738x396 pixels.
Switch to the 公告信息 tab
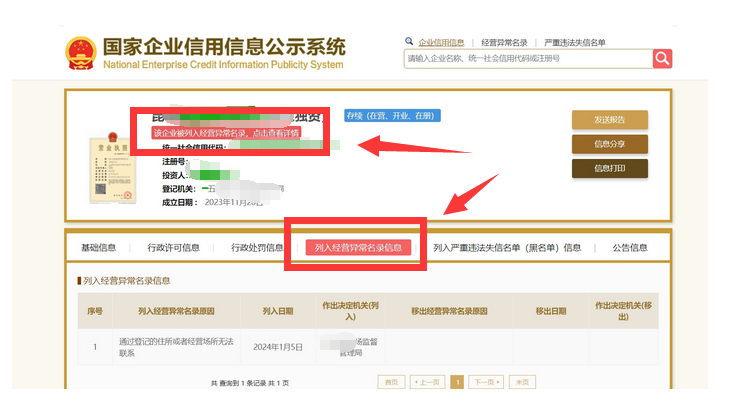click(x=630, y=248)
